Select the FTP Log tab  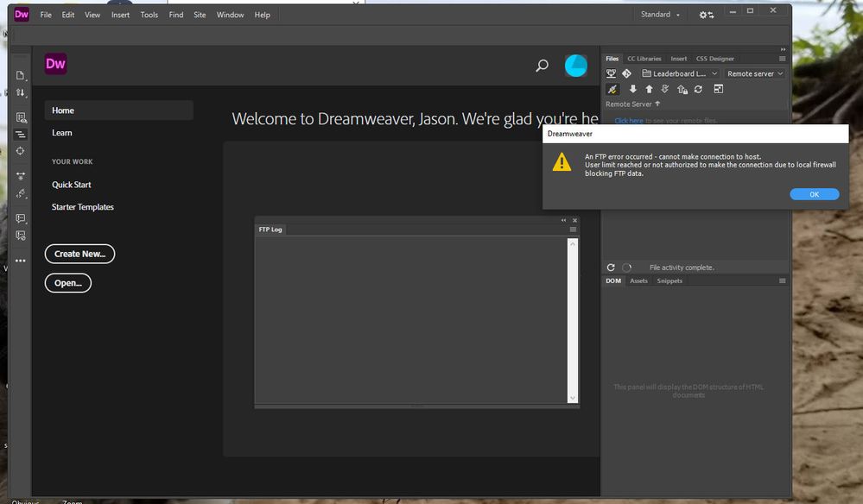pos(270,230)
